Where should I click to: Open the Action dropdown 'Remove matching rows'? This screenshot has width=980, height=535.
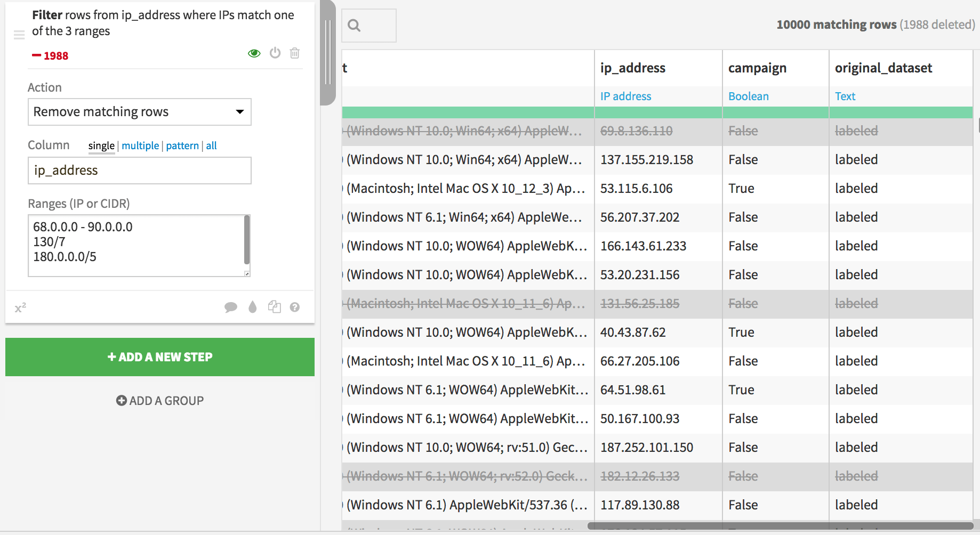(x=140, y=112)
